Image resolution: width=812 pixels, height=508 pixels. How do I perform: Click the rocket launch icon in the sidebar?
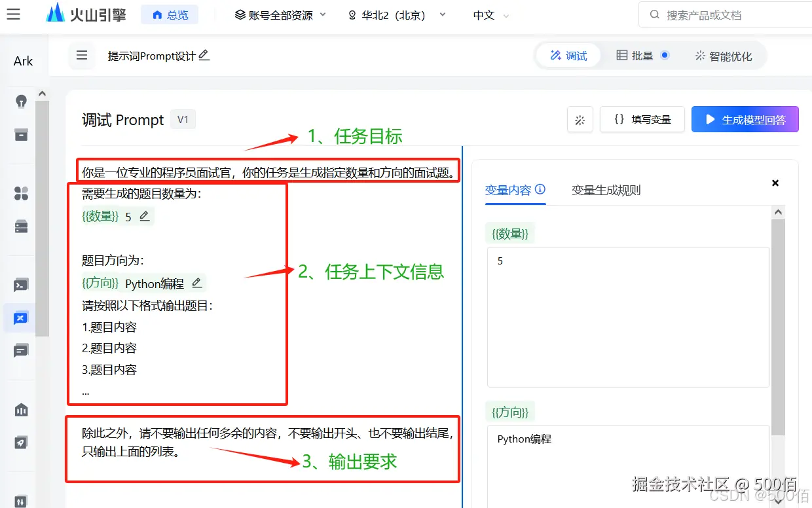tap(22, 442)
